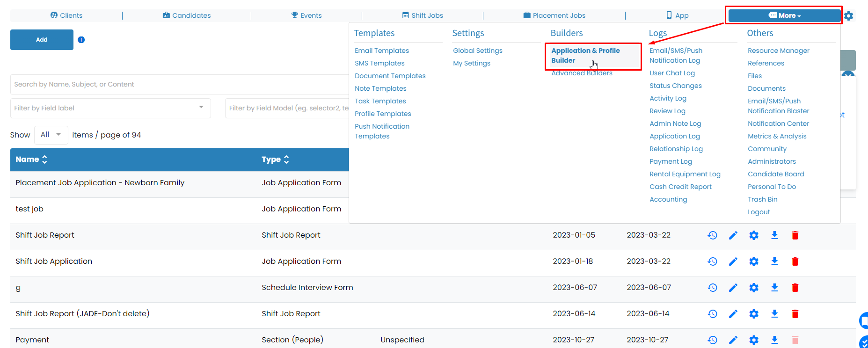Click the Add button

(42, 40)
